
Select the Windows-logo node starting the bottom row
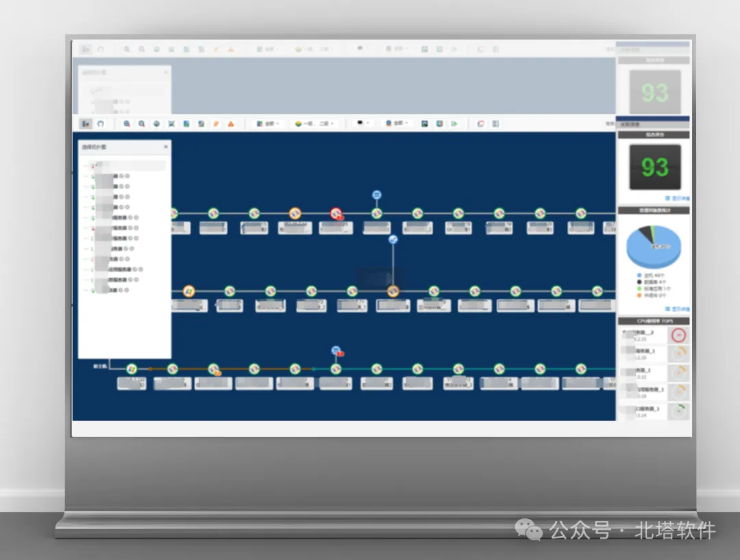(132, 369)
